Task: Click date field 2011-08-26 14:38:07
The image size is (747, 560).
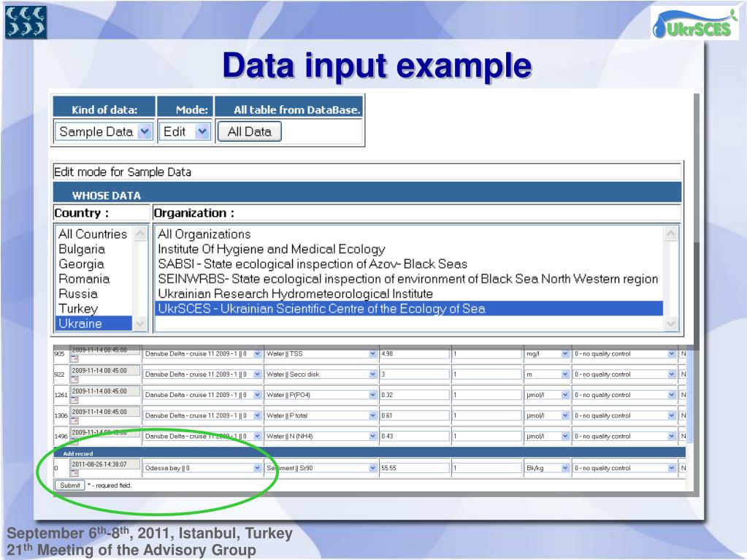Action: click(105, 464)
